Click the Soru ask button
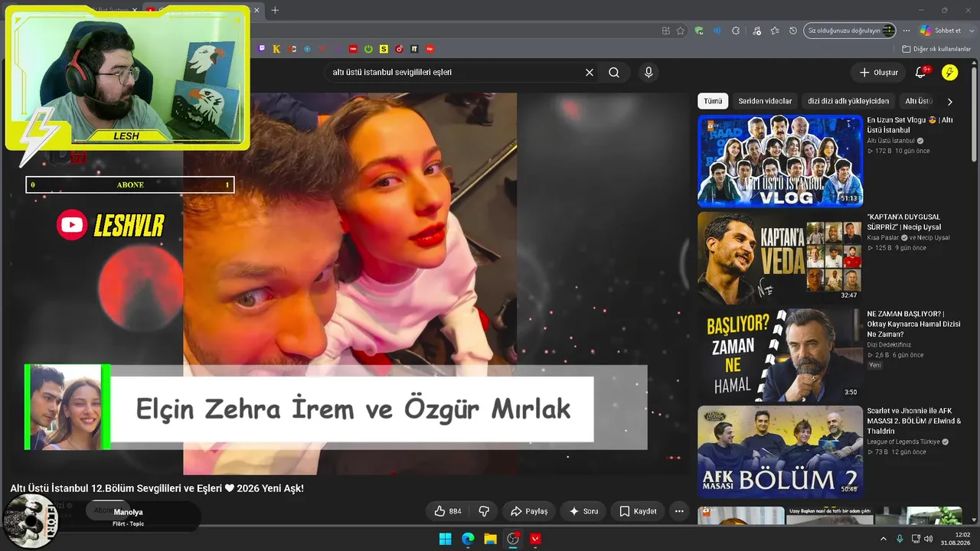Viewport: 980px width, 551px height. [x=583, y=511]
